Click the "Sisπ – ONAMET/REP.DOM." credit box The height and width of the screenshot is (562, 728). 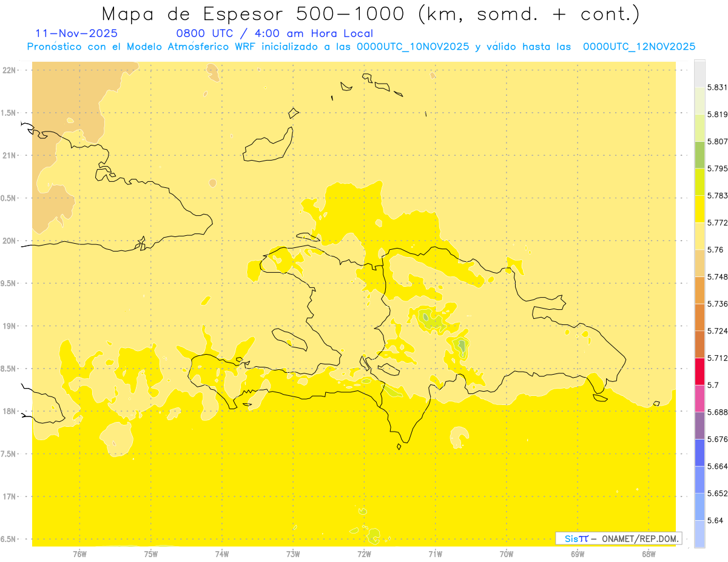(x=619, y=538)
